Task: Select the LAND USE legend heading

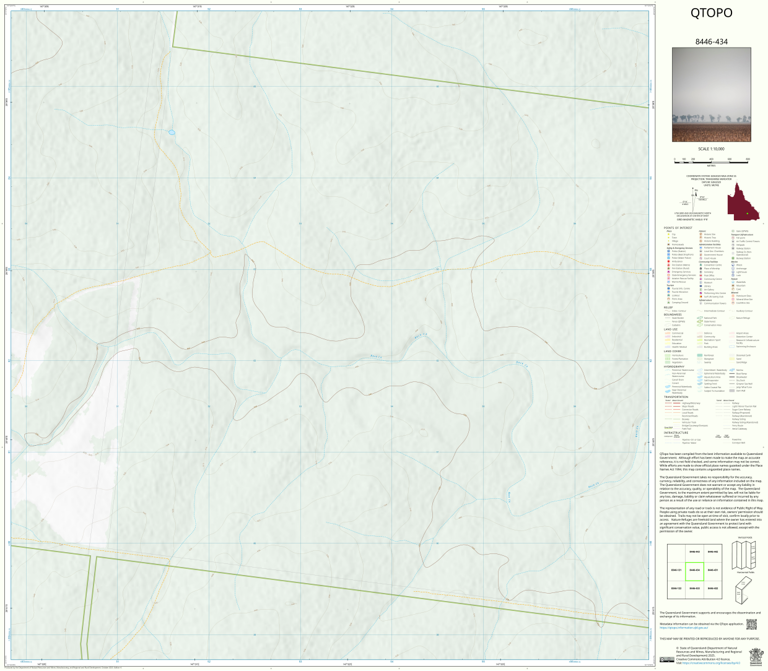Action: (671, 329)
